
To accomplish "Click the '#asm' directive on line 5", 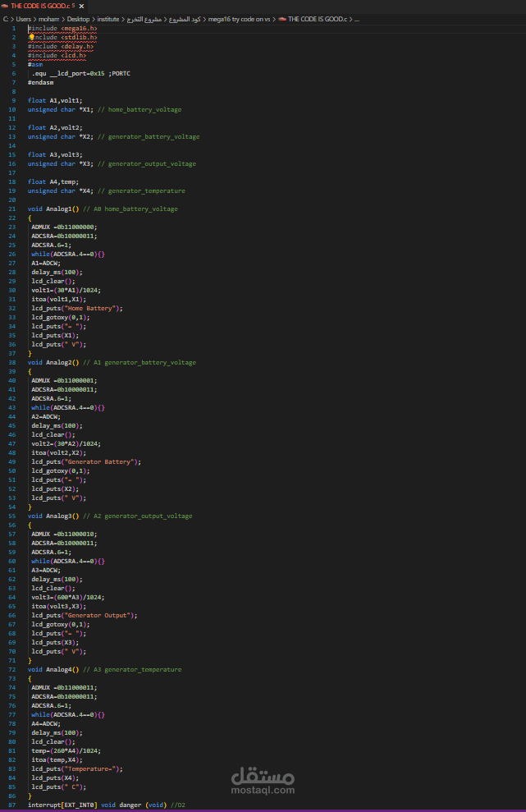I will point(35,65).
